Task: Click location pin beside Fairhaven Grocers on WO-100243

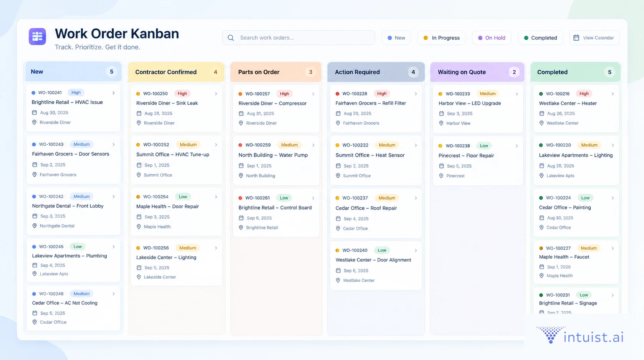Action: point(35,175)
